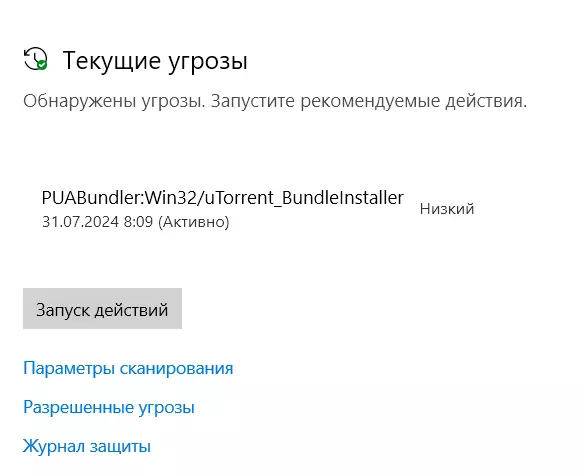Click the "Текущие угрозы" heading
Viewport: 584px width, 476px height.
coord(155,61)
